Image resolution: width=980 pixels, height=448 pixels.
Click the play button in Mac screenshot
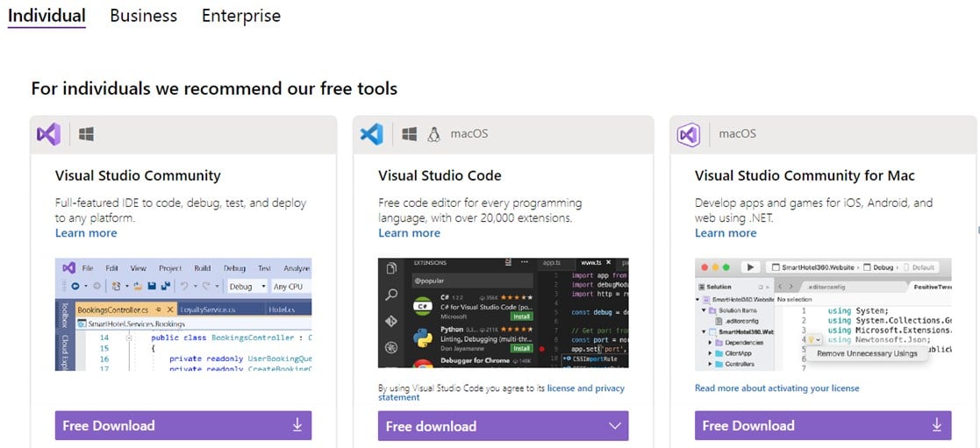click(749, 267)
